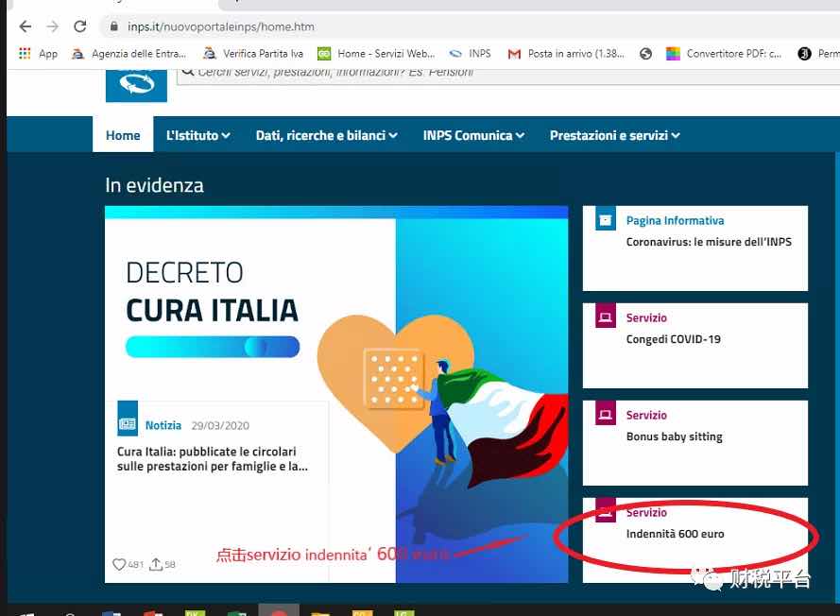Open the Convertitore PDF bookmark
The width and height of the screenshot is (840, 616).
724,54
